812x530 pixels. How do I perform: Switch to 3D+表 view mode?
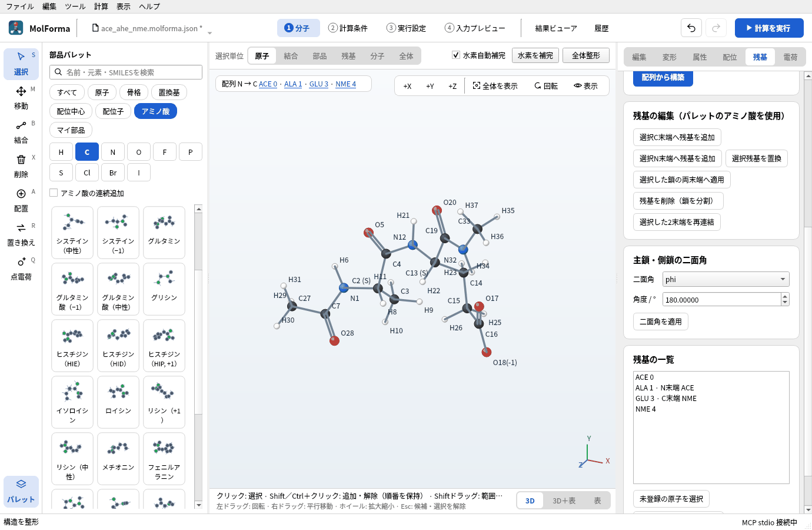564,501
